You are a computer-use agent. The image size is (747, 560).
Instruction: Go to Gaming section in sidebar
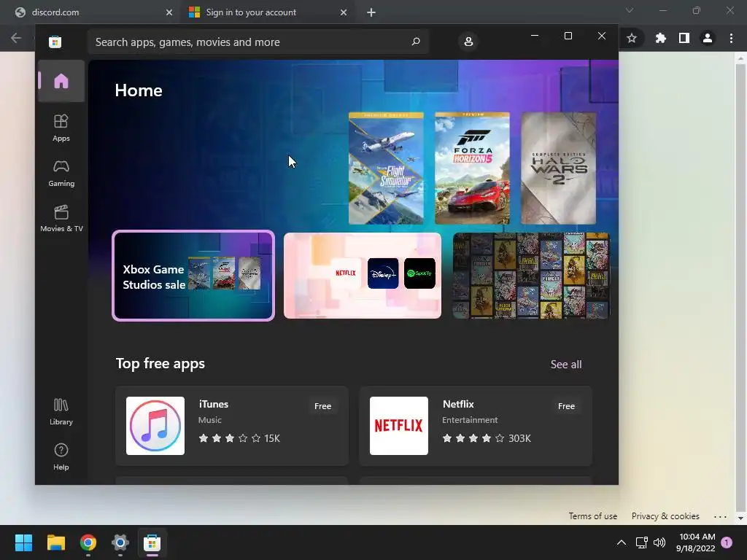pos(61,174)
